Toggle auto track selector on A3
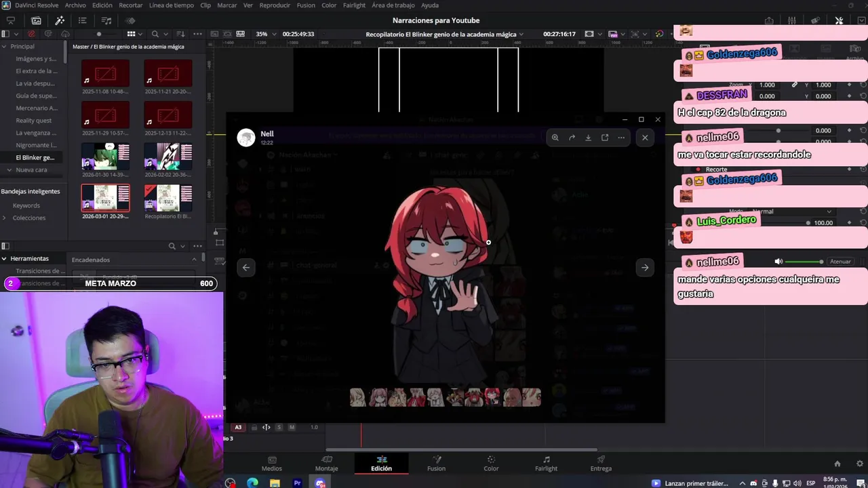The width and height of the screenshot is (868, 488). pyautogui.click(x=266, y=427)
